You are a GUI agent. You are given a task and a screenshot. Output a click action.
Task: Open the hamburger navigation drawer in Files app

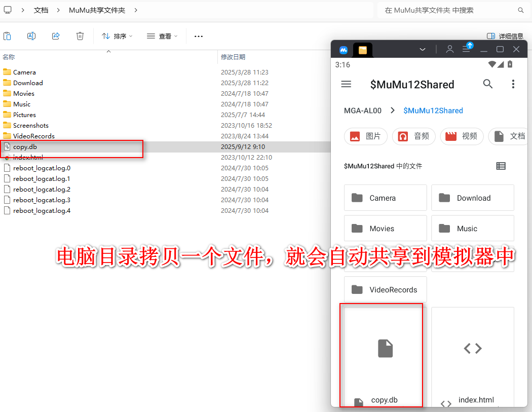(x=346, y=84)
